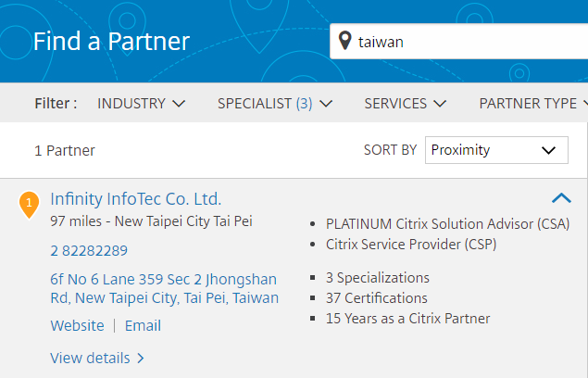
Task: Open the Services filter dropdown
Action: click(406, 104)
